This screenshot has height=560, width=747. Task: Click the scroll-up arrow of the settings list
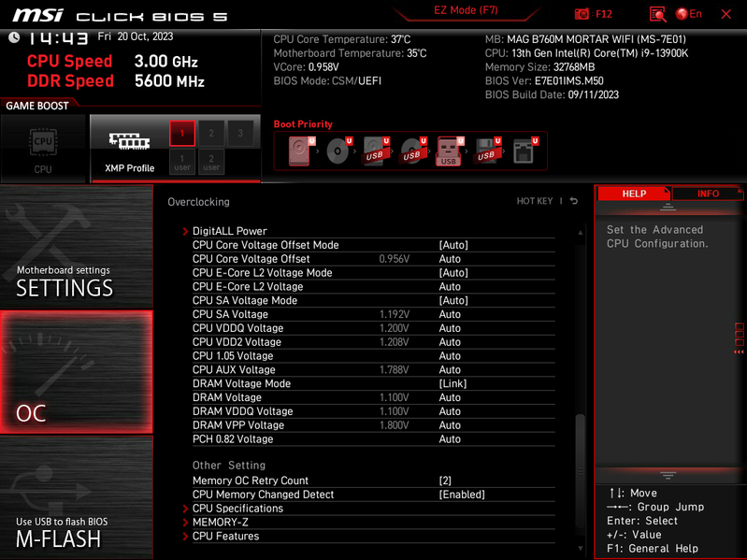pyautogui.click(x=581, y=233)
